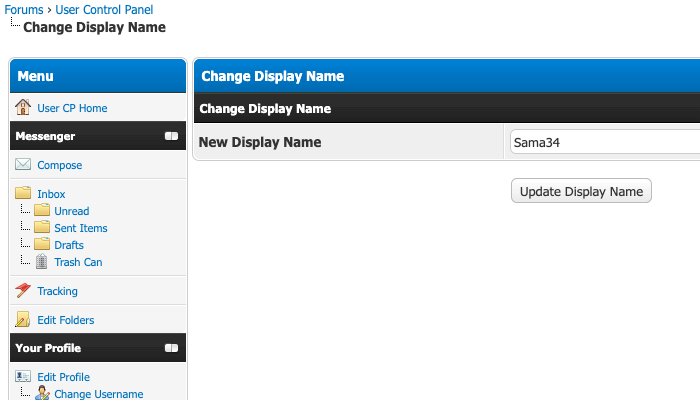Click the Inbox folder icon

[x=23, y=193]
